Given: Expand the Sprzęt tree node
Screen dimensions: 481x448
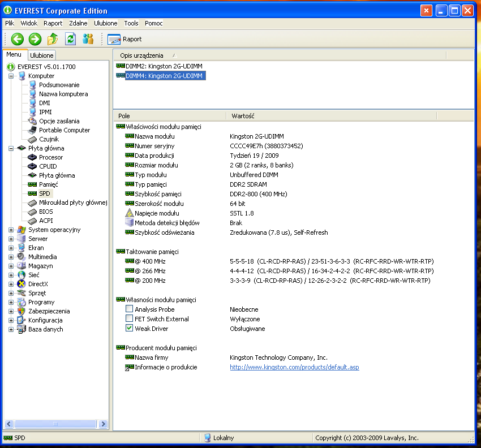Looking at the screenshot, I should click(11, 293).
